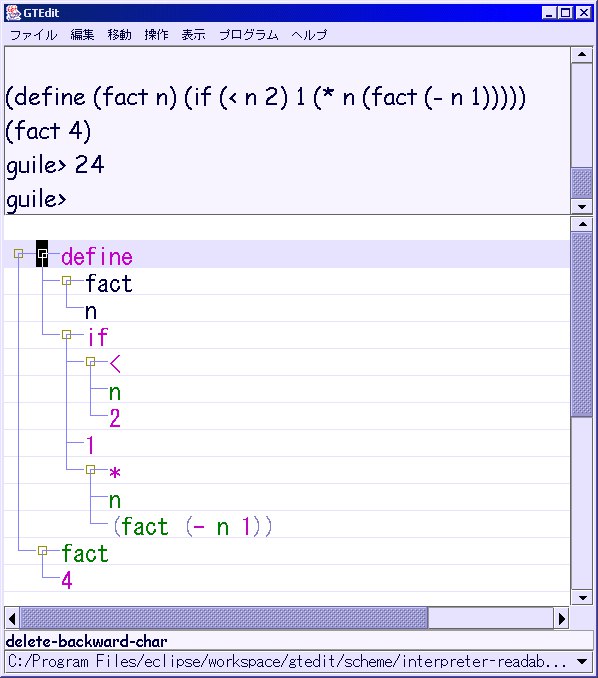The height and width of the screenshot is (678, 598).
Task: Collapse the root tree node expander
Action: click(18, 253)
